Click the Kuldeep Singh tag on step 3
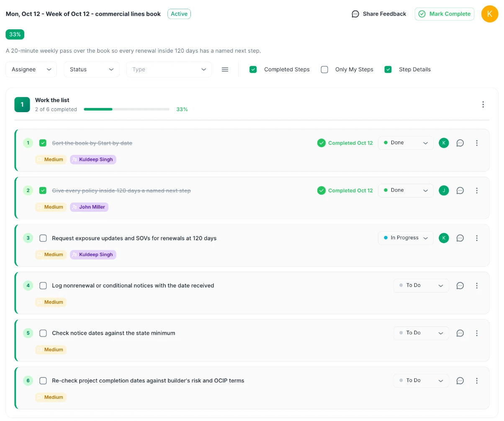 [x=93, y=254]
